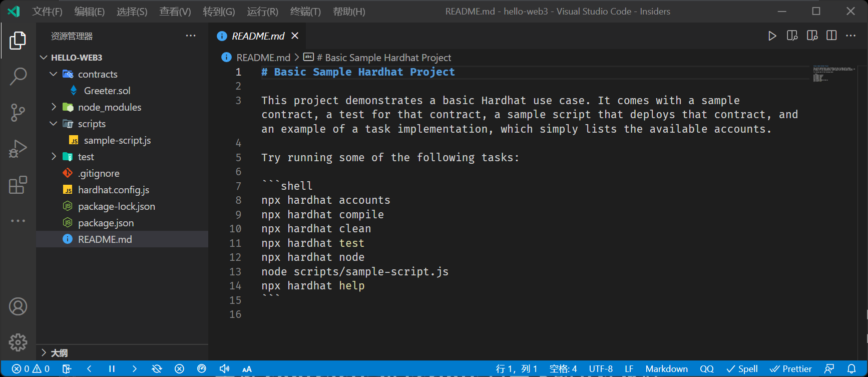Change the Markdown language mode
This screenshot has width=868, height=377.
pos(666,369)
